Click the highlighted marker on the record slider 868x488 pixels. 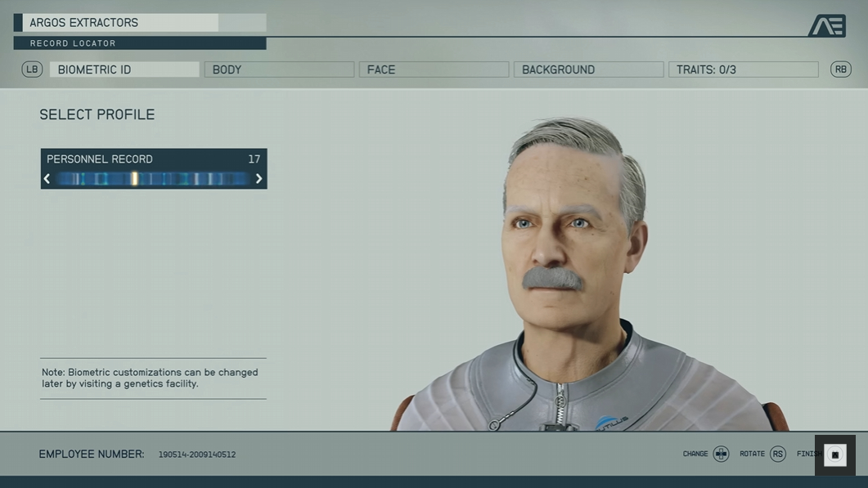134,178
